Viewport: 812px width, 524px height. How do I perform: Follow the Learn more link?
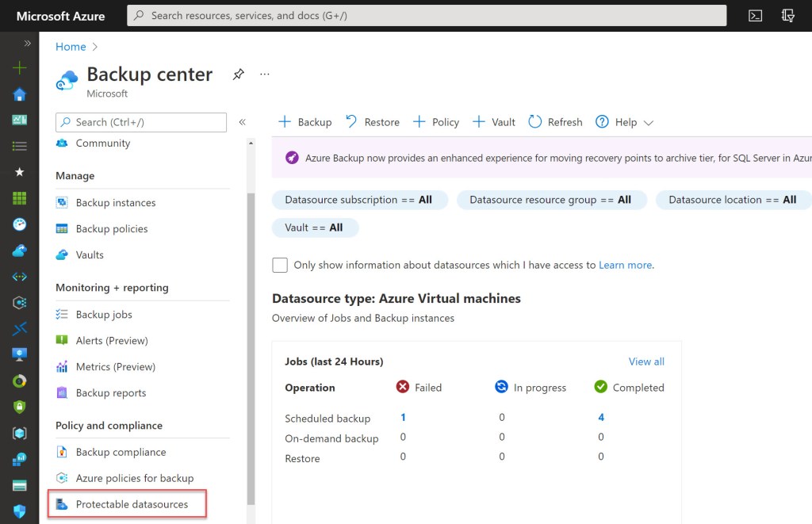pos(625,265)
